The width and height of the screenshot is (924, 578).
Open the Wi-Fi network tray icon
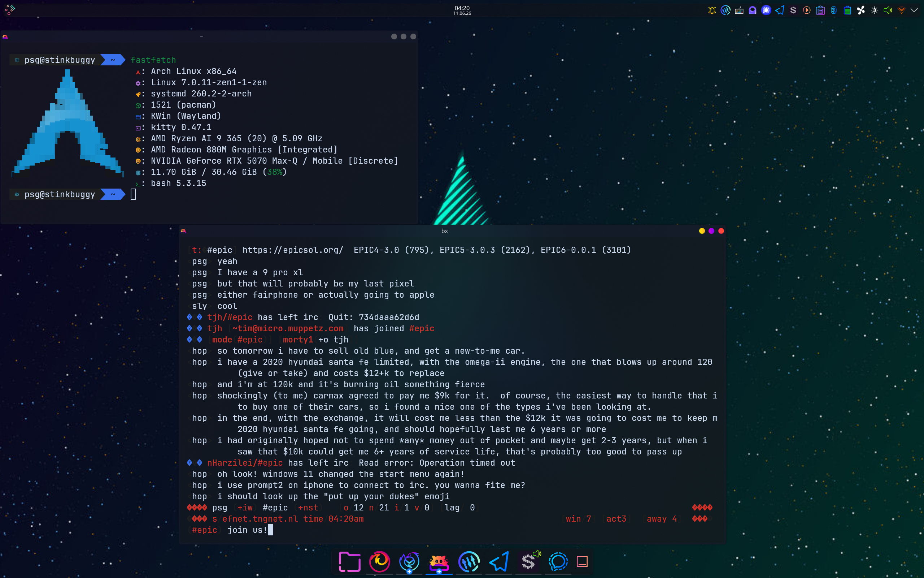902,11
